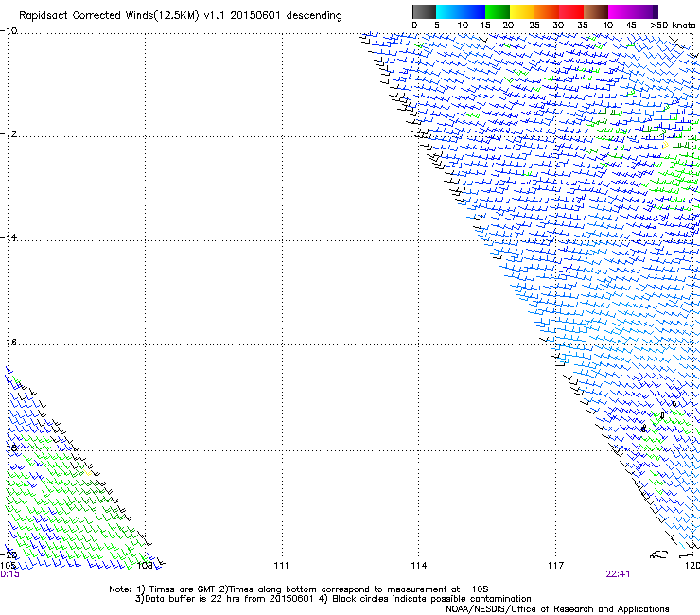
Task: Click the 22:41 swath time label
Action: click(x=618, y=574)
